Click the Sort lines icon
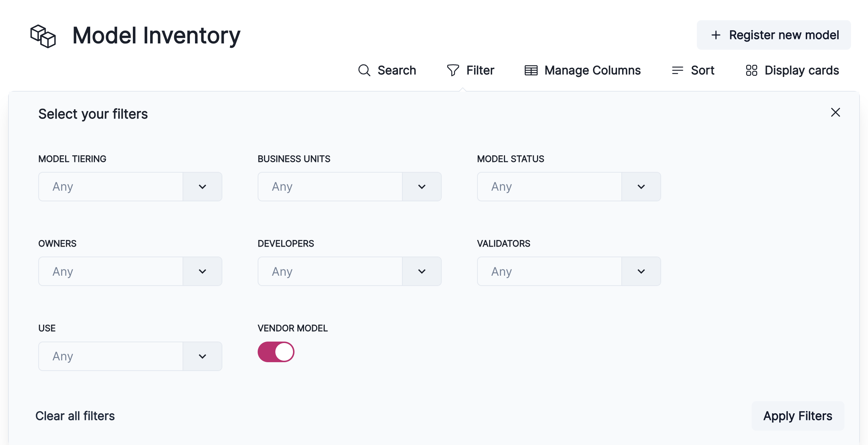868x445 pixels. pos(677,70)
